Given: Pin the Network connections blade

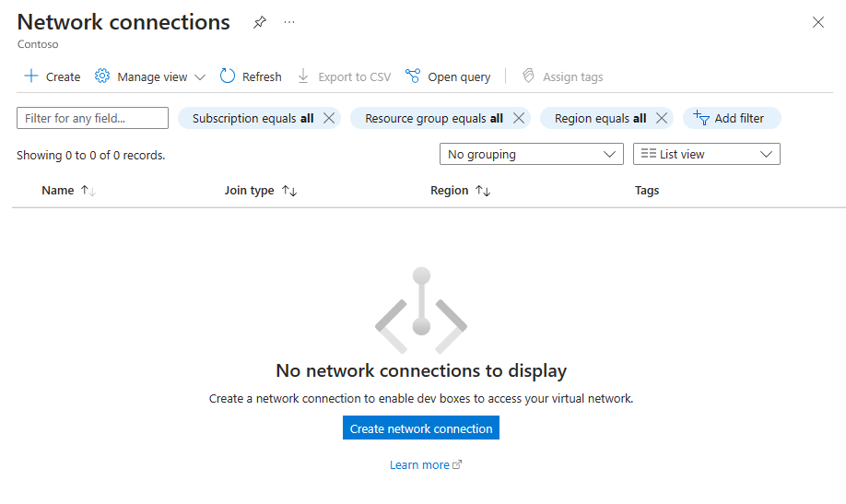Looking at the screenshot, I should click(260, 22).
